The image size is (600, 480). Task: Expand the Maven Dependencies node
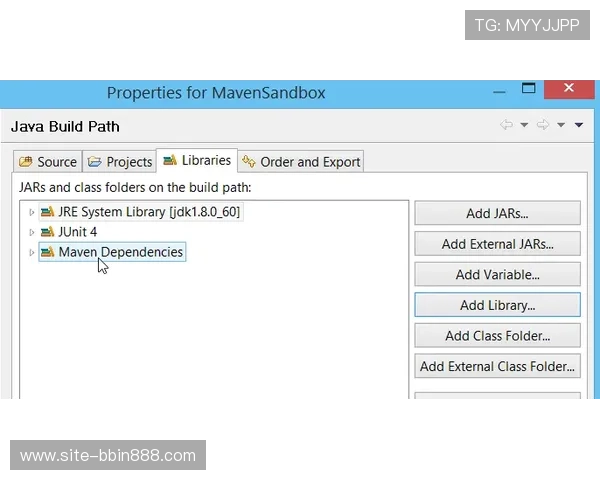click(32, 252)
